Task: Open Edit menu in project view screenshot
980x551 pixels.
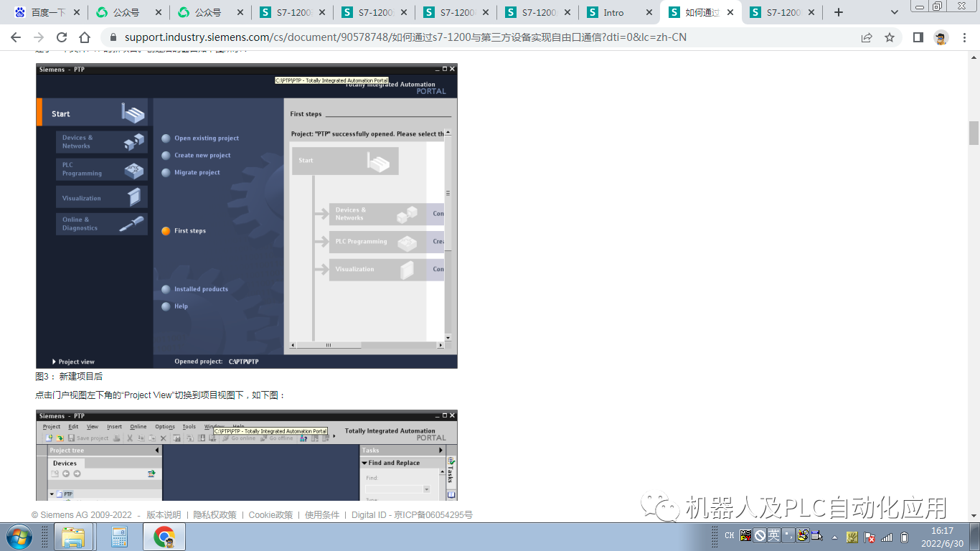Action: coord(73,427)
